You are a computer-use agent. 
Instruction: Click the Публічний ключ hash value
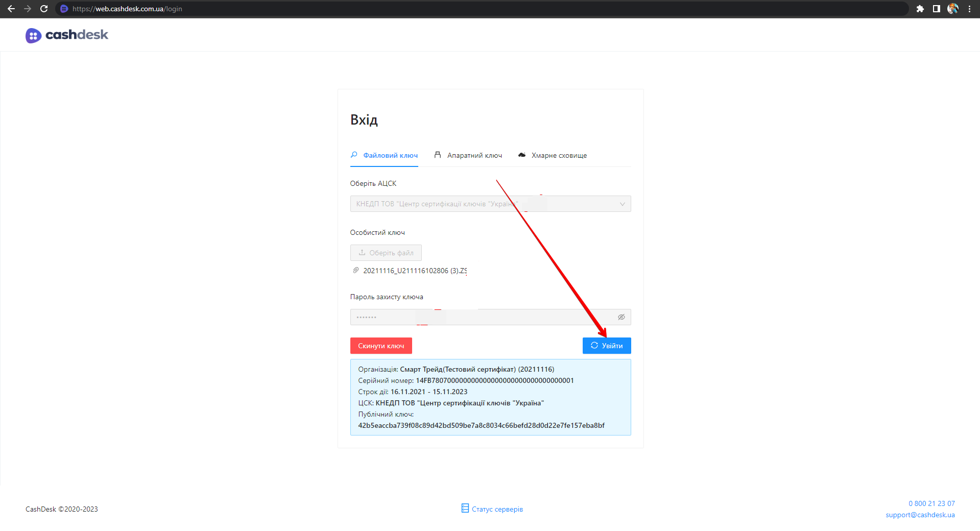pos(482,425)
